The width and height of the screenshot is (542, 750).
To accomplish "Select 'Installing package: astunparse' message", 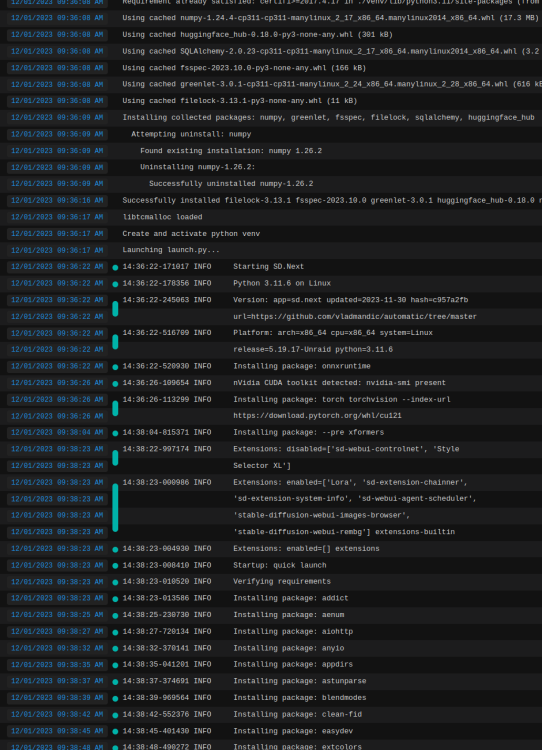I will tap(299, 681).
